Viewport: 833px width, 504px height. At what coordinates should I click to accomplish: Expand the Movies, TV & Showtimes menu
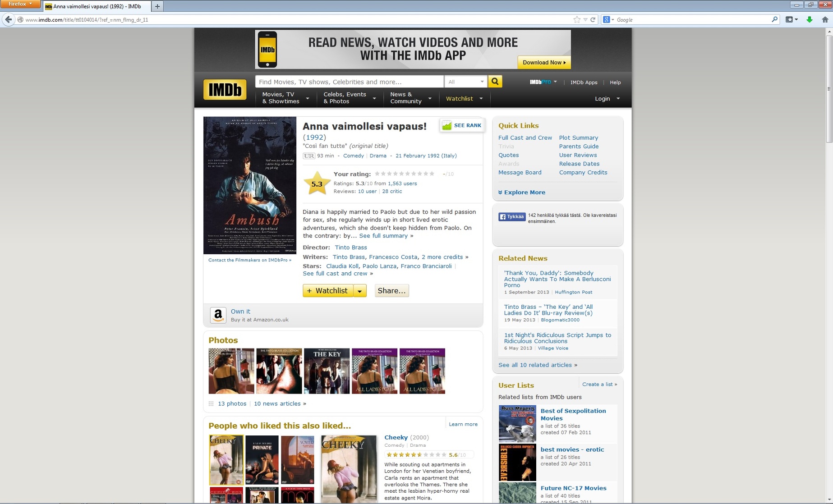point(285,98)
